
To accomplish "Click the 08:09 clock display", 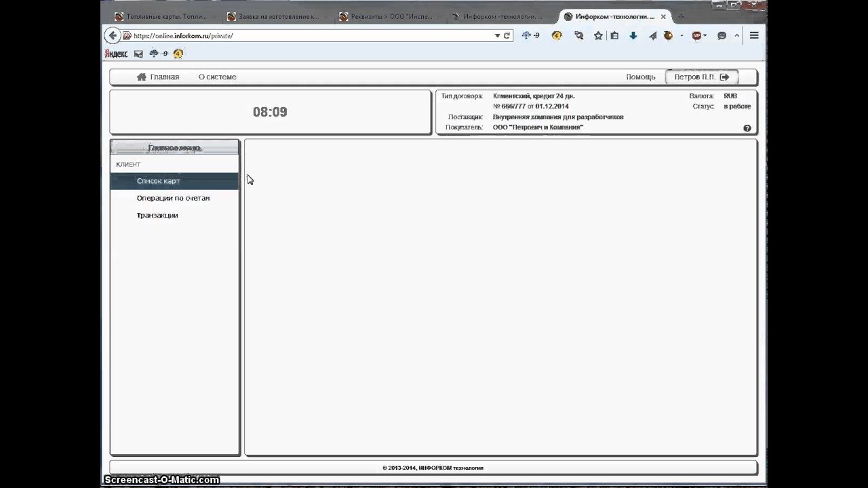I will tap(270, 112).
